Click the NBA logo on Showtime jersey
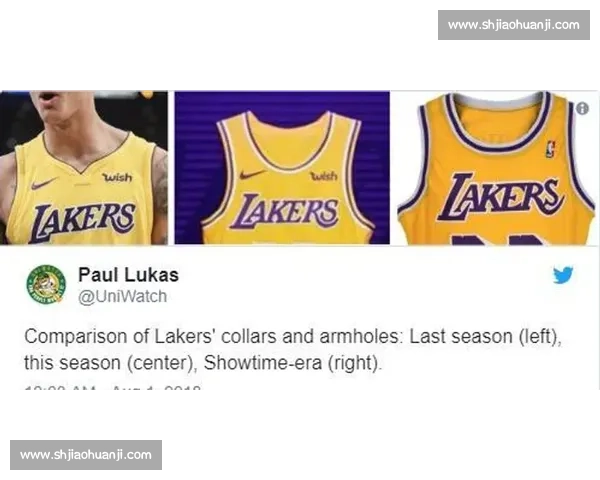The image size is (600, 480). pos(550,149)
